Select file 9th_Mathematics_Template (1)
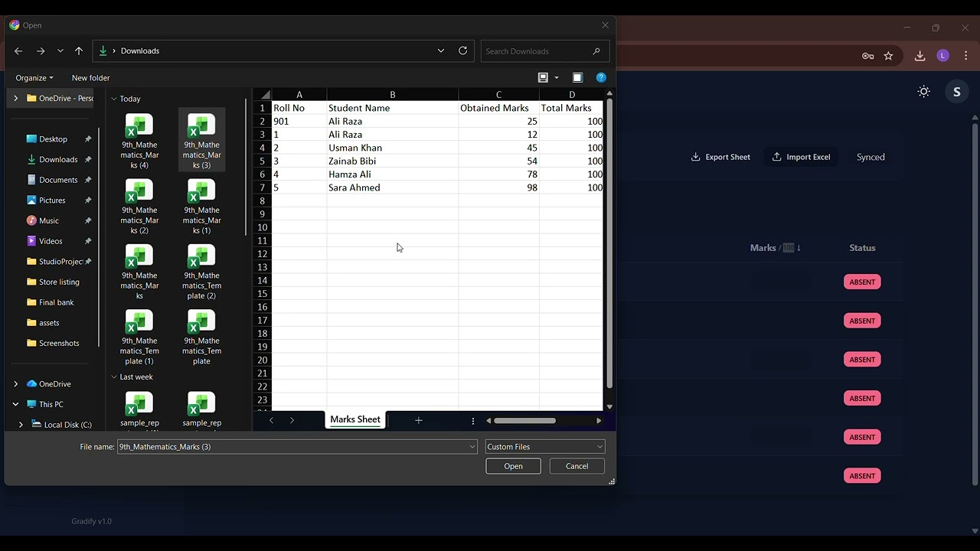Screen dimensions: 980x551 coord(139,337)
